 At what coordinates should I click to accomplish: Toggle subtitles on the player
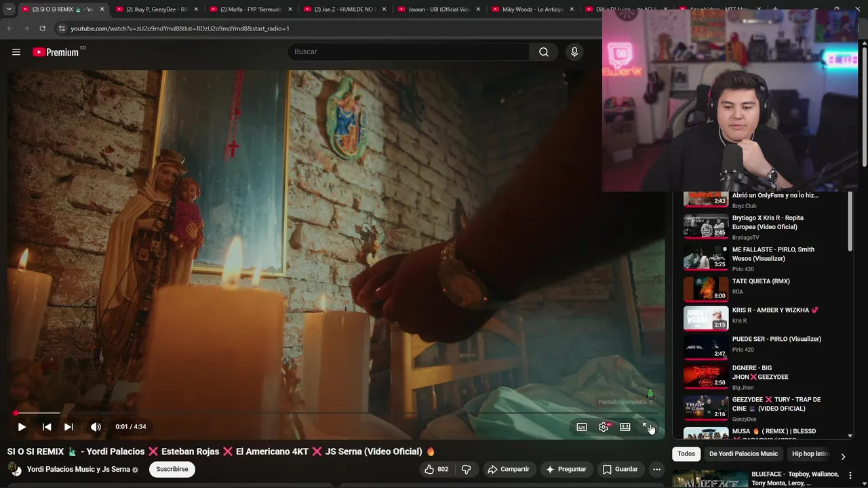point(582,427)
